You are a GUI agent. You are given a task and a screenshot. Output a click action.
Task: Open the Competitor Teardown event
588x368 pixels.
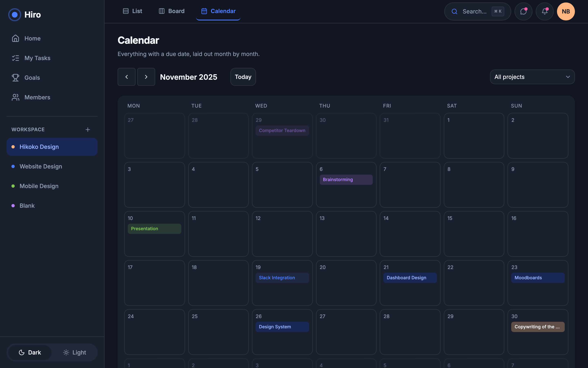(x=282, y=131)
